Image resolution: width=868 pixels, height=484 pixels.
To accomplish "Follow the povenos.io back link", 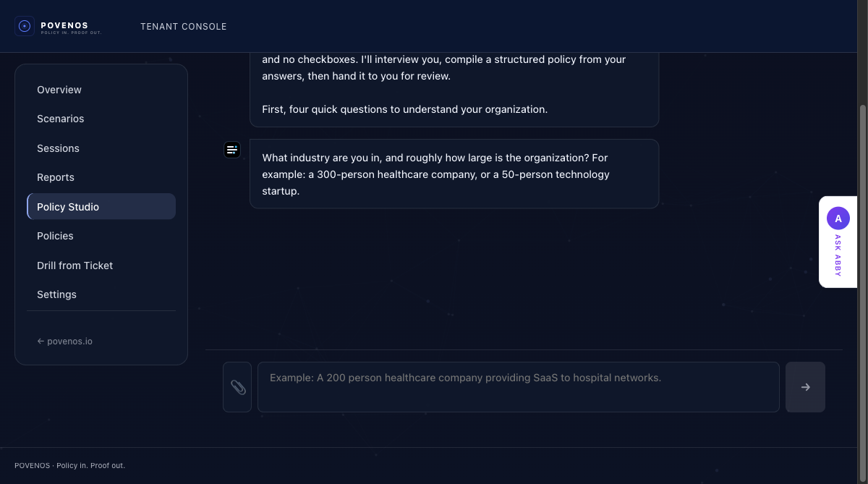I will 65,341.
